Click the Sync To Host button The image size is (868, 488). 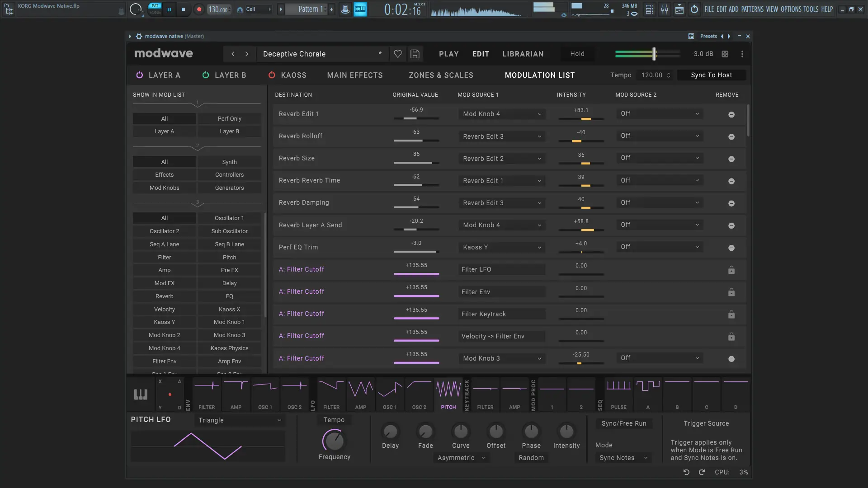click(711, 75)
